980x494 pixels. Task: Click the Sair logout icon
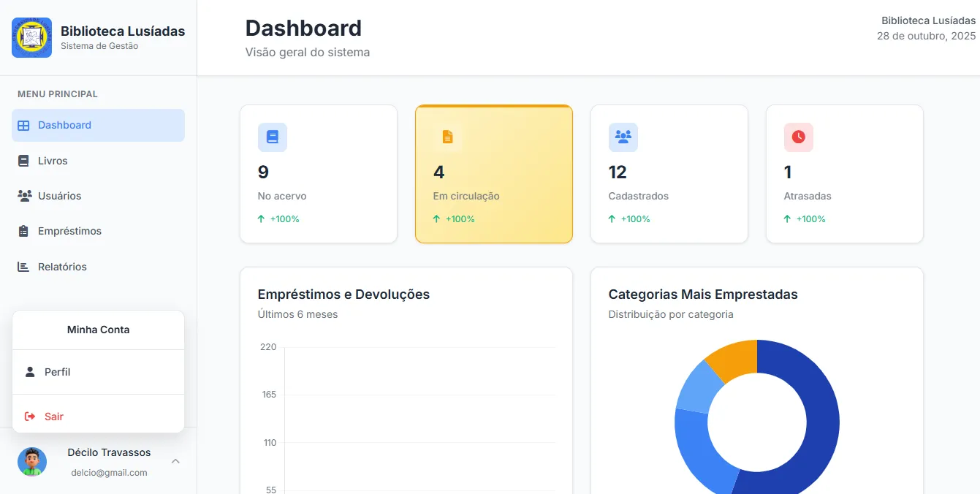coord(29,416)
